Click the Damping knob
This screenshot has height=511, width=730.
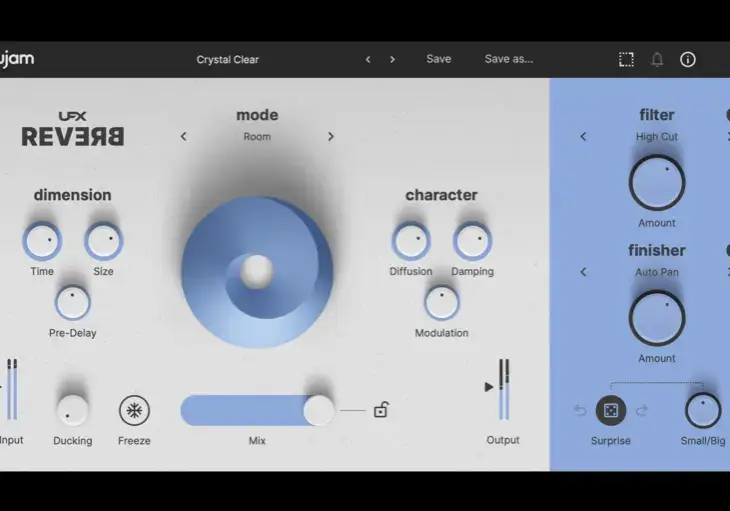pos(472,241)
